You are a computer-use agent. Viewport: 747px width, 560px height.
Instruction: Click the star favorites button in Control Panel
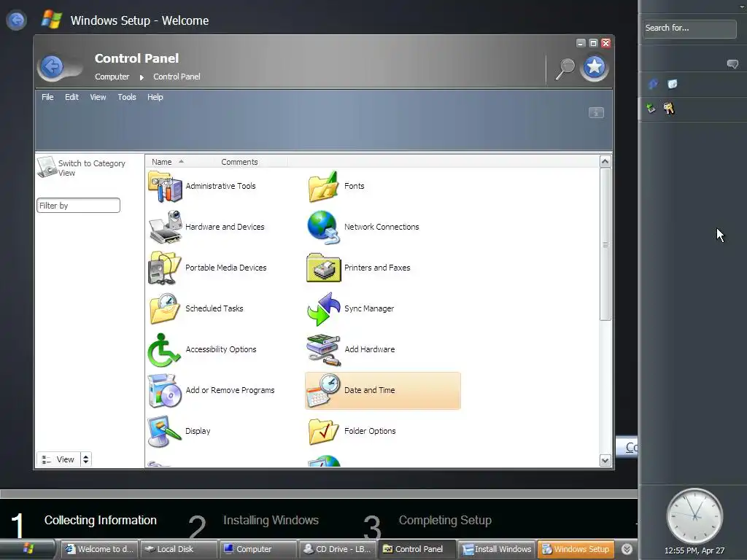[x=594, y=67]
